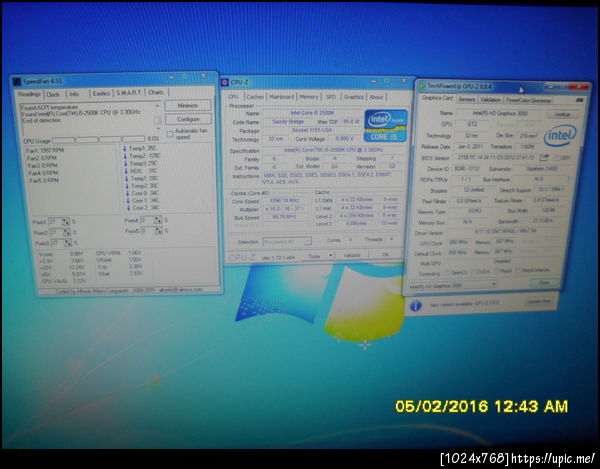Click the Sandy Bridge code name value
The image size is (600, 469).
[288, 122]
